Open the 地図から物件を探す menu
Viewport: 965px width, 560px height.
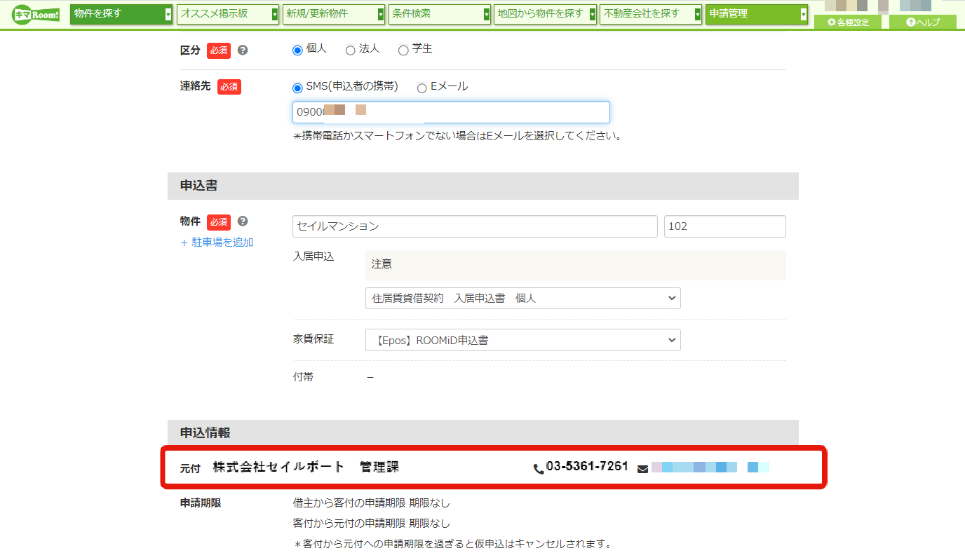coord(545,14)
